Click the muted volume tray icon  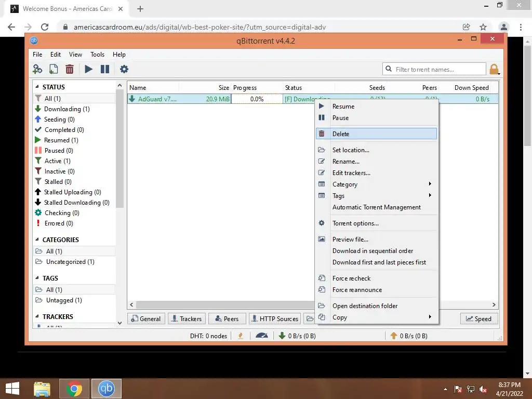click(483, 389)
